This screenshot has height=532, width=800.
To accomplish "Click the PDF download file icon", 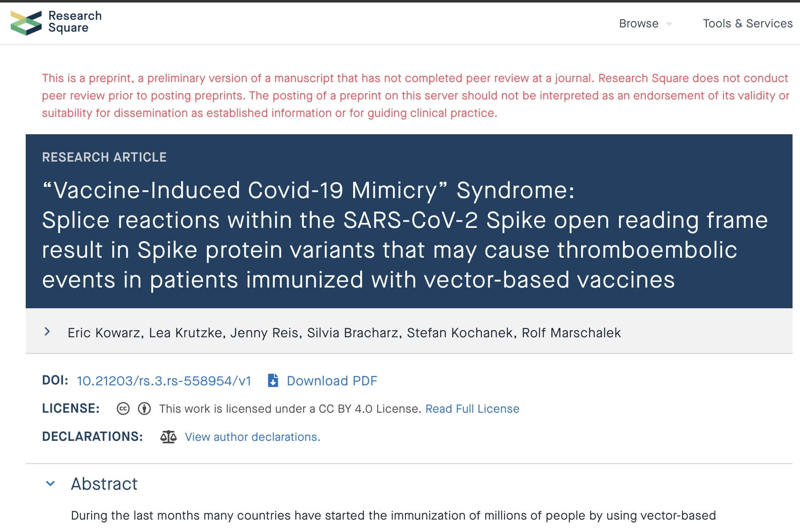I will pos(273,380).
